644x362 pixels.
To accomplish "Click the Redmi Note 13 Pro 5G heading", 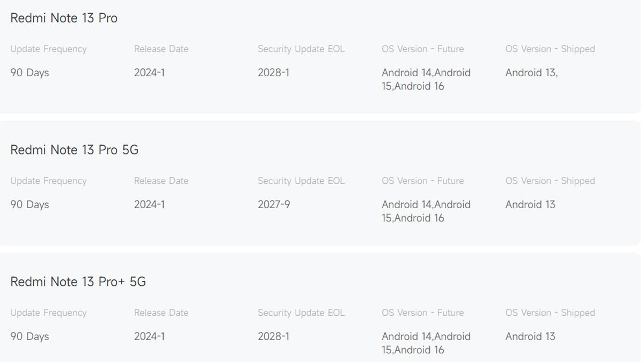I will (x=74, y=150).
